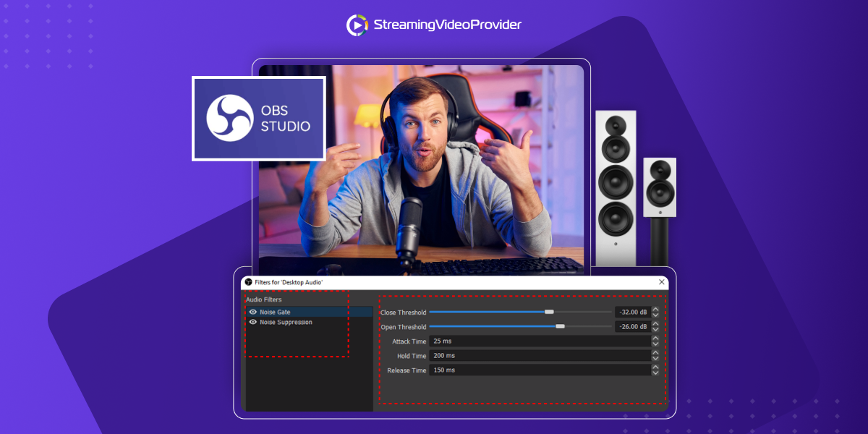Click the Hold Time field showing 200 ms
This screenshot has width=868, height=434.
[x=540, y=355]
